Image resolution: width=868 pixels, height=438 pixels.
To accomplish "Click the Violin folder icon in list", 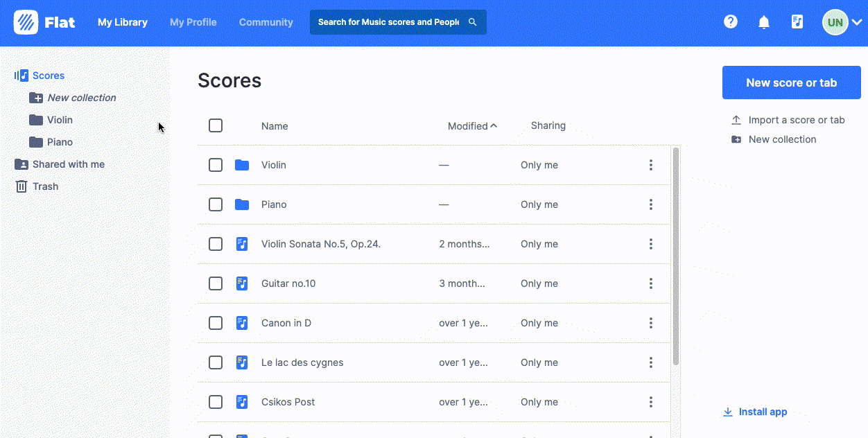I will pyautogui.click(x=241, y=165).
